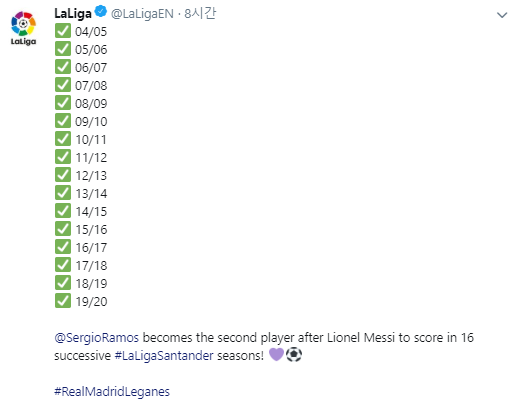Click the tweet text about Lionel Messi
Screen dimensions: 513x403
[x=264, y=347]
